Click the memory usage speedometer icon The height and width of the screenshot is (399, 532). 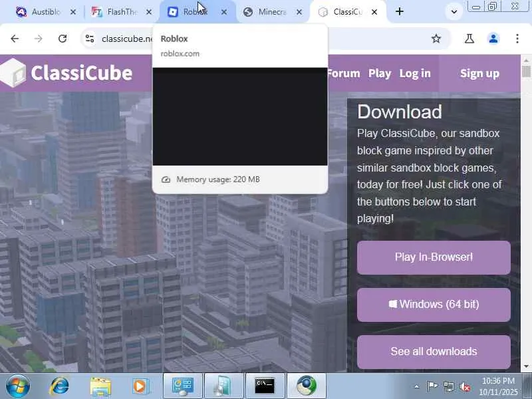pos(166,180)
